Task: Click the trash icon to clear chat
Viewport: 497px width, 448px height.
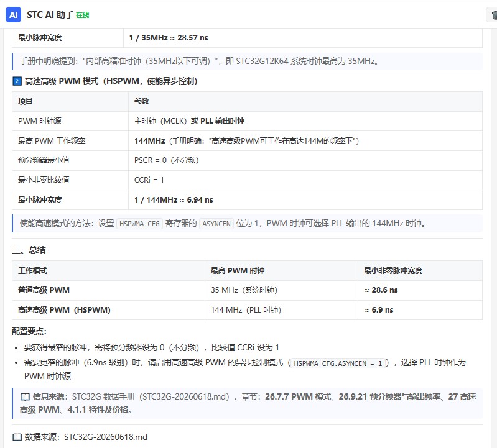Action: pos(493,15)
